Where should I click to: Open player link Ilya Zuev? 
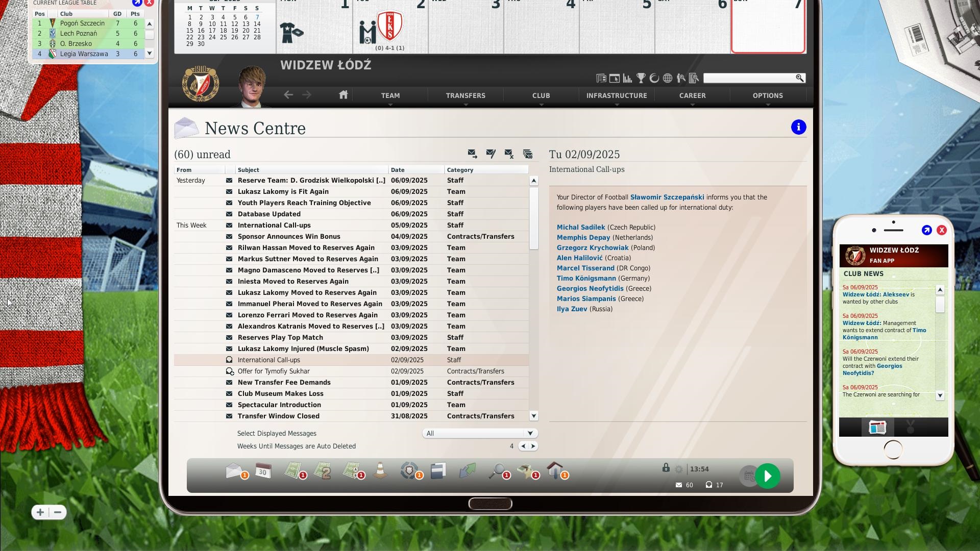(x=572, y=309)
